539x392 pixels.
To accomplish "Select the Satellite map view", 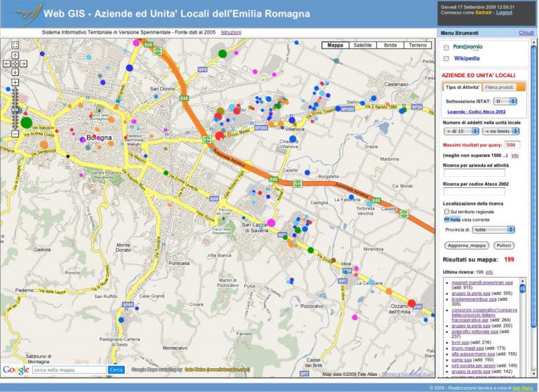I will click(x=363, y=45).
